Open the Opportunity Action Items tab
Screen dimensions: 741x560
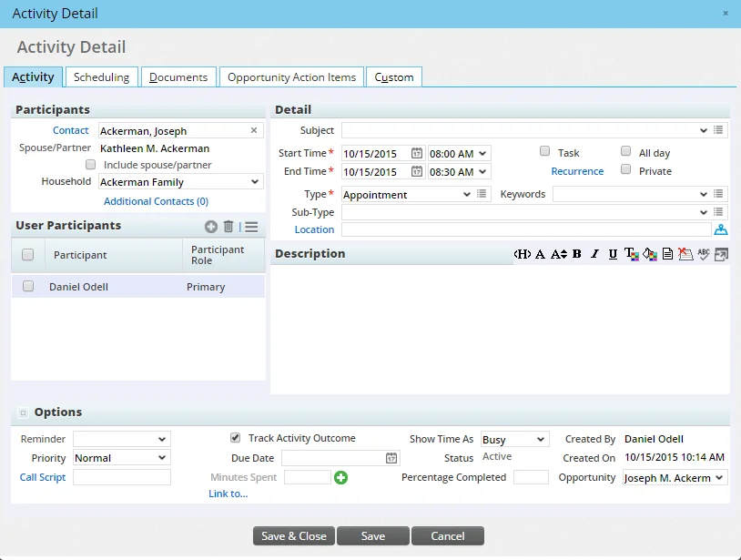(x=291, y=77)
